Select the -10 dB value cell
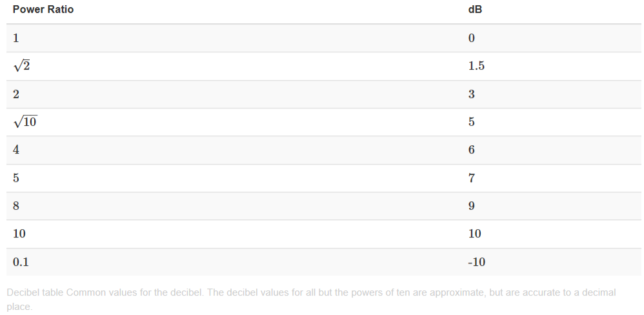 click(477, 262)
